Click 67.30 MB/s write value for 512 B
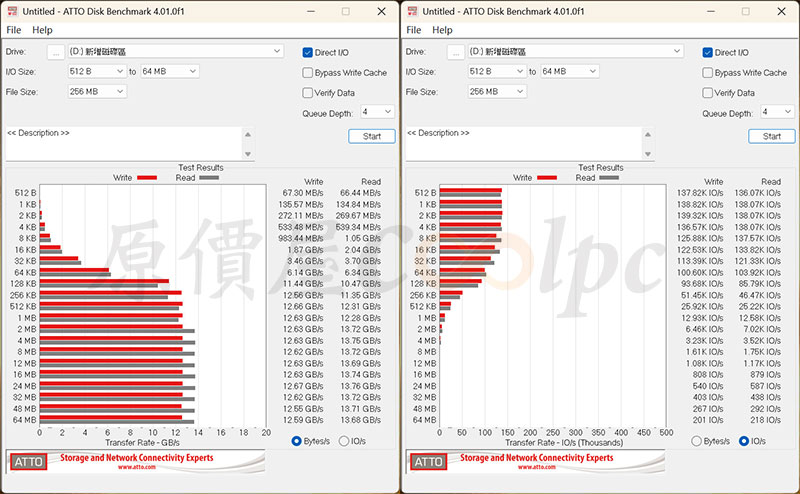Viewport: 800px width, 494px height. click(303, 193)
